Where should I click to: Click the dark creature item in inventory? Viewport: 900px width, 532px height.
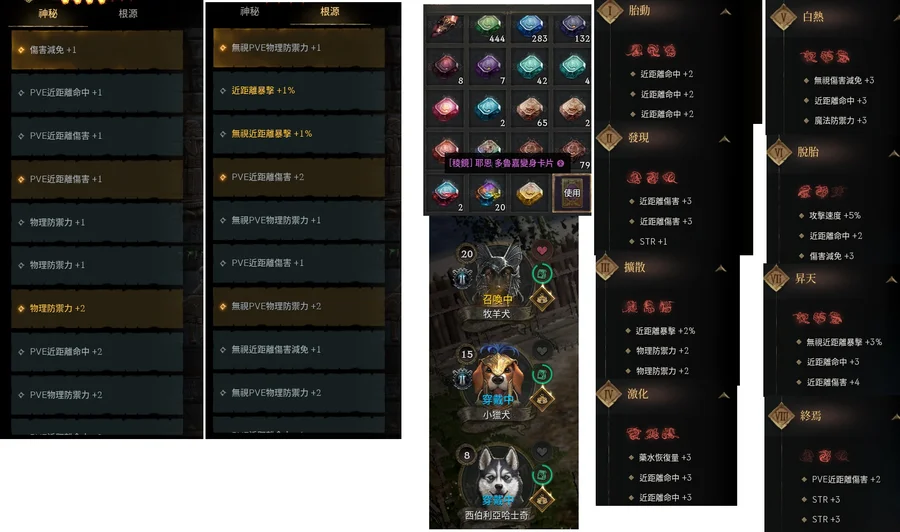[x=446, y=26]
